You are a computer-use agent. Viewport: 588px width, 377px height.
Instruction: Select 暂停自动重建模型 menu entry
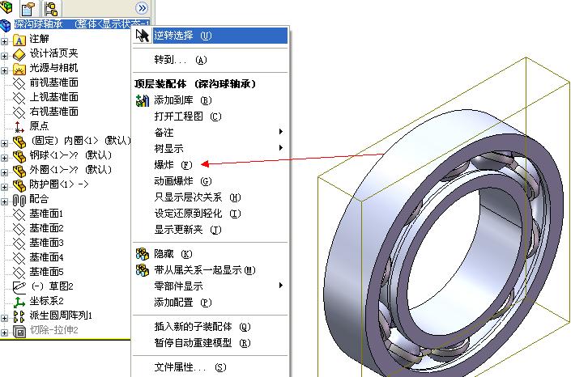click(211, 343)
